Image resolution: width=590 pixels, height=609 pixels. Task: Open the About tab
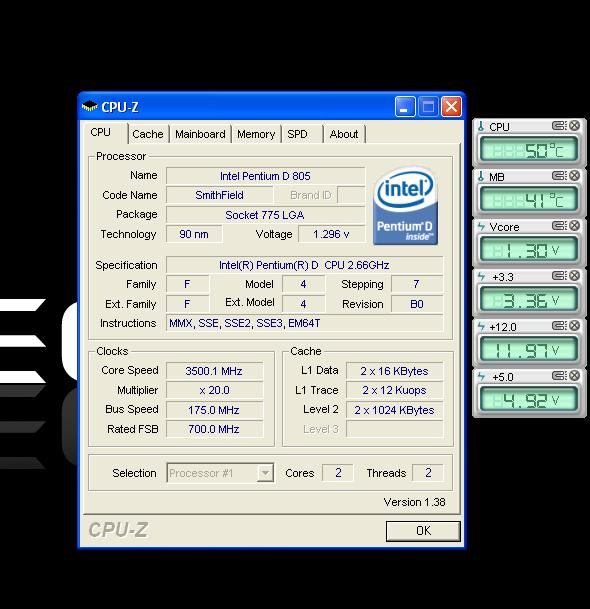344,134
